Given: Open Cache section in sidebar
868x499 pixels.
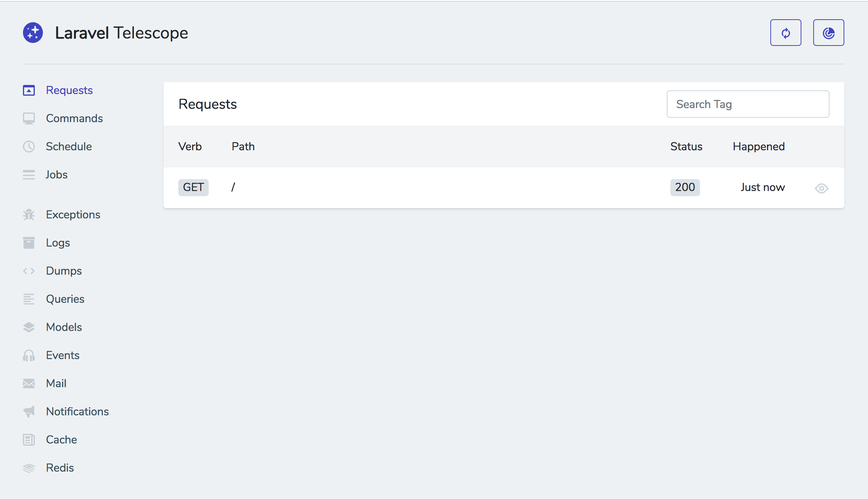Looking at the screenshot, I should (x=61, y=440).
